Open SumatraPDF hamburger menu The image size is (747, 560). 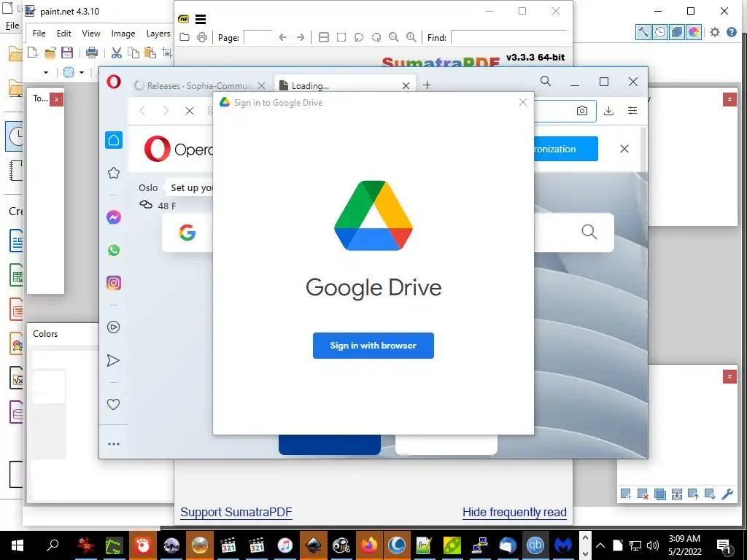coord(201,19)
